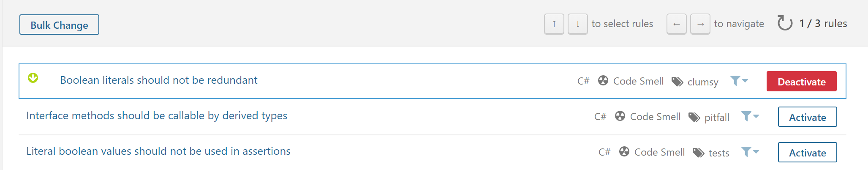Click the left arrow navigate icon
Image resolution: width=868 pixels, height=170 pixels.
[x=676, y=24]
